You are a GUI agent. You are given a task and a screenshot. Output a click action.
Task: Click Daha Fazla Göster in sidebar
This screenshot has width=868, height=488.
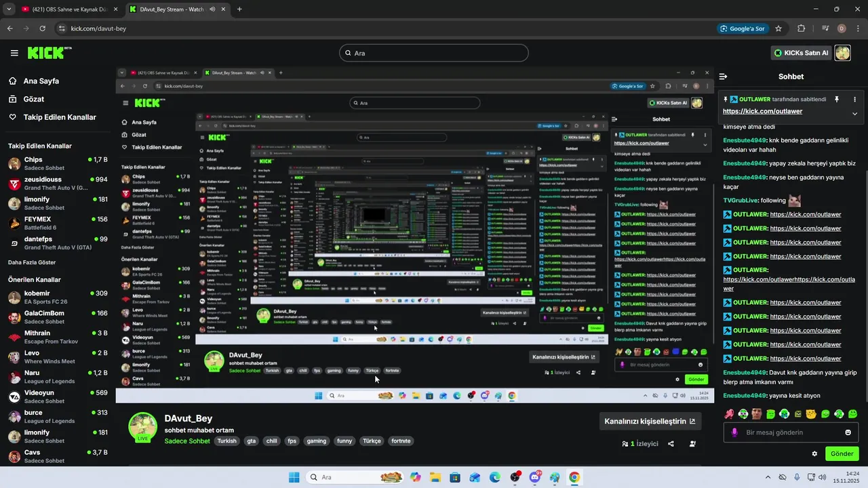(32, 262)
